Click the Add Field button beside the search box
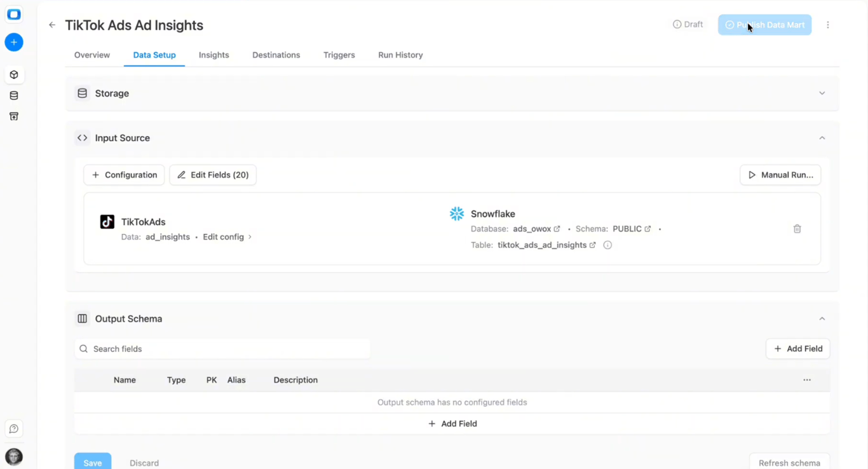Image resolution: width=868 pixels, height=469 pixels. tap(798, 349)
